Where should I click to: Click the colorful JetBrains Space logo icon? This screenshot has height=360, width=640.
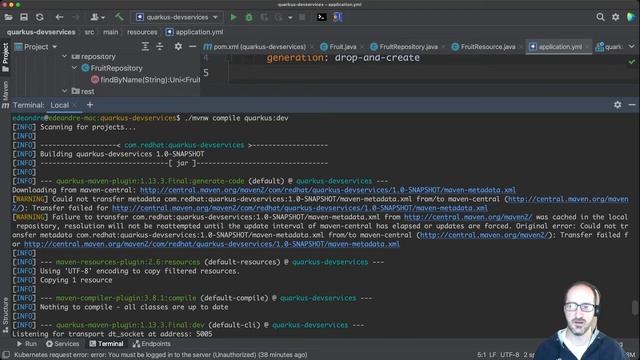pos(631,17)
